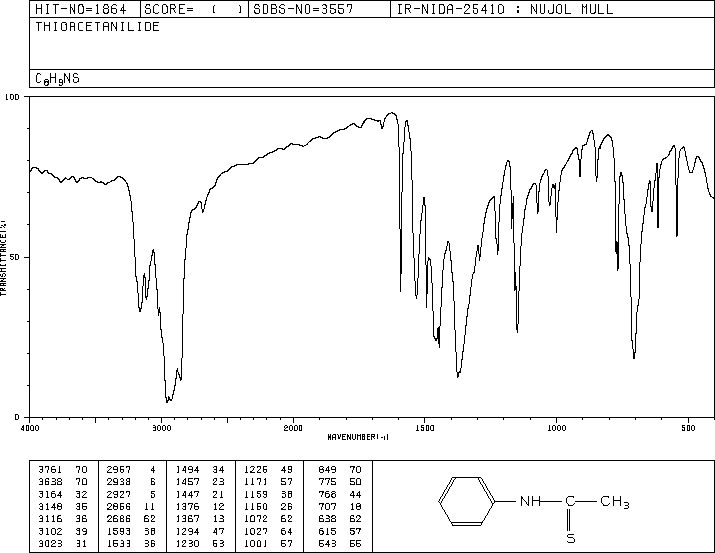
Task: Click the 1000 x-axis tick label
Action: [x=556, y=428]
